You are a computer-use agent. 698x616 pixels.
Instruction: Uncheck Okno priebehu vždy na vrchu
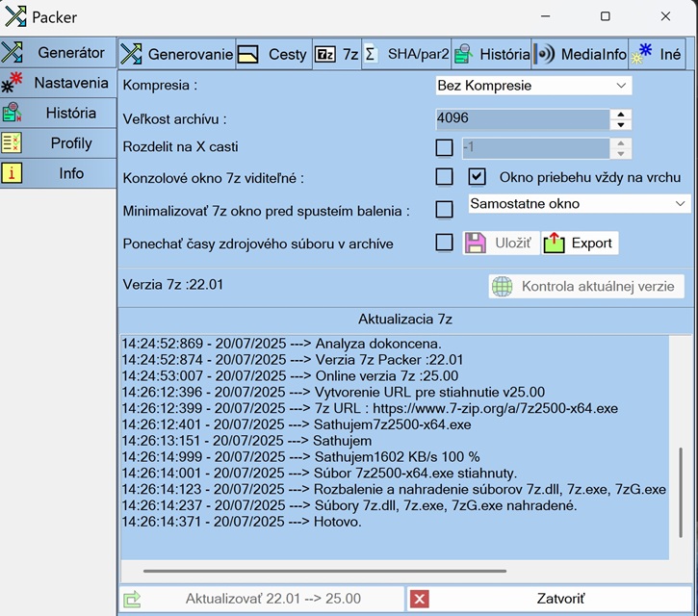tap(477, 177)
